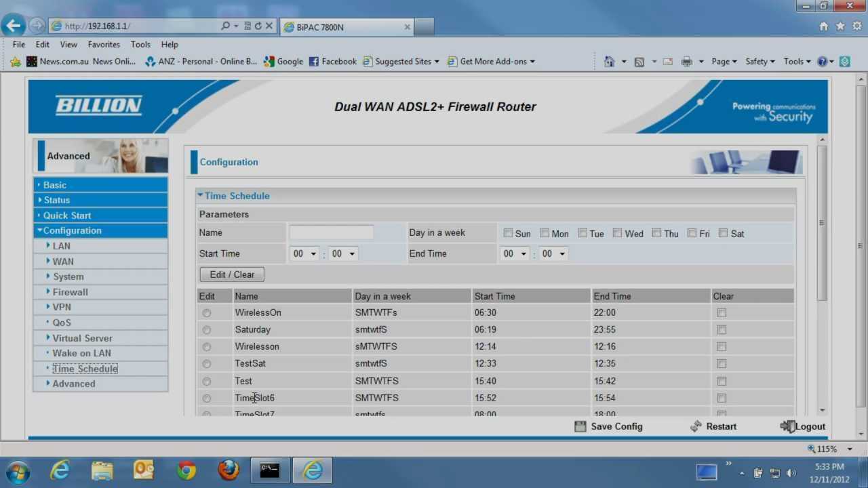This screenshot has height=488, width=868.
Task: Tick the Sat day checkbox
Action: point(723,233)
